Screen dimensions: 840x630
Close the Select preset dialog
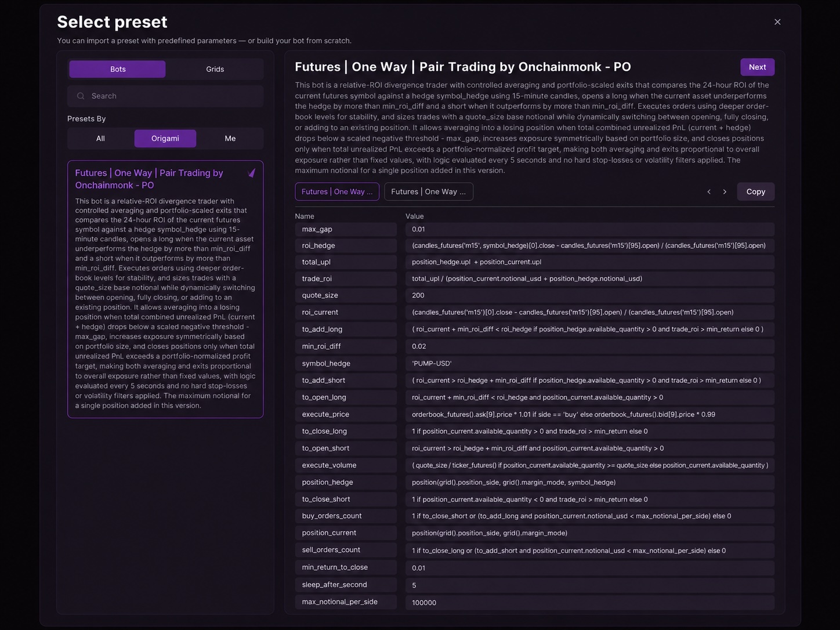coord(777,22)
